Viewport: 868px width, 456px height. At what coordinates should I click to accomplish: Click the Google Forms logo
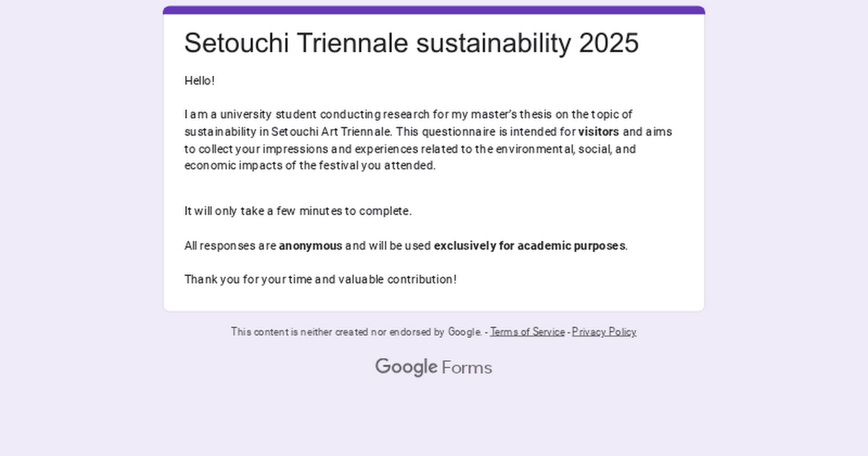coord(433,367)
